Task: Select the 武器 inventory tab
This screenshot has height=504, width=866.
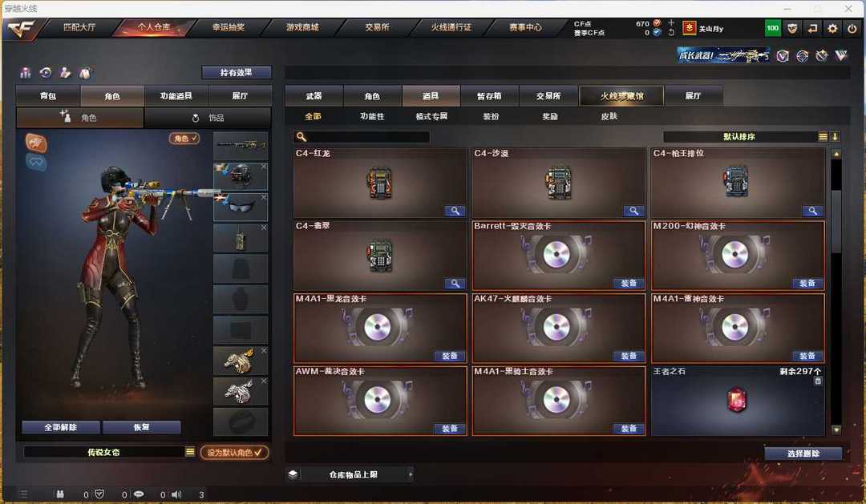Action: (x=314, y=96)
